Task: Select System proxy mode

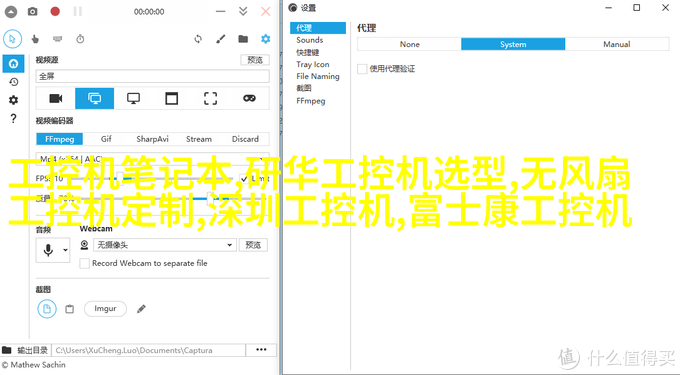Action: coord(513,44)
